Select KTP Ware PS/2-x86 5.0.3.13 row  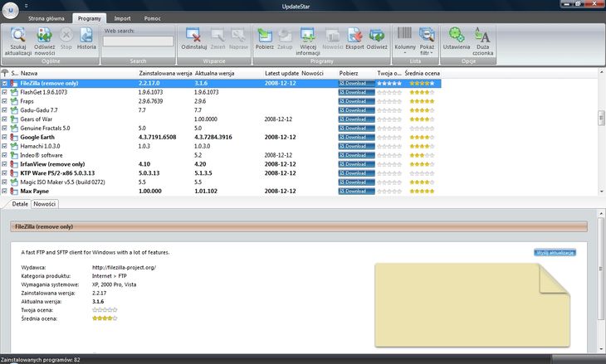click(220, 173)
